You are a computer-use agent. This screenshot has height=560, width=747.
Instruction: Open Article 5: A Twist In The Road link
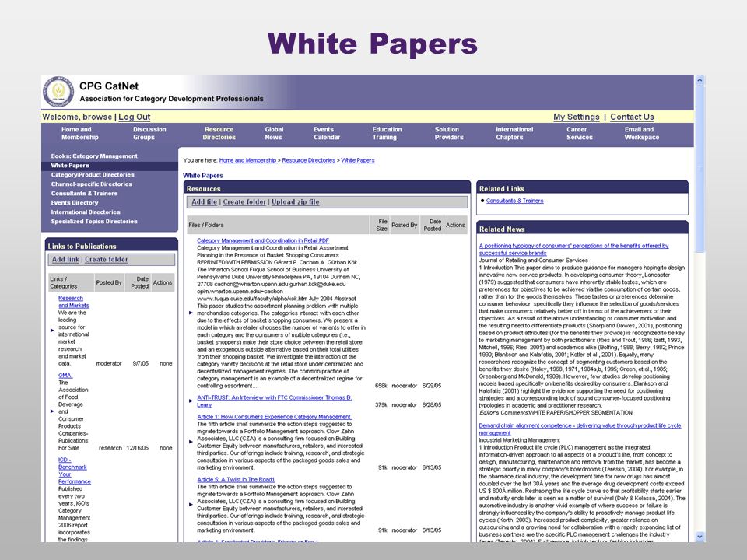click(236, 480)
